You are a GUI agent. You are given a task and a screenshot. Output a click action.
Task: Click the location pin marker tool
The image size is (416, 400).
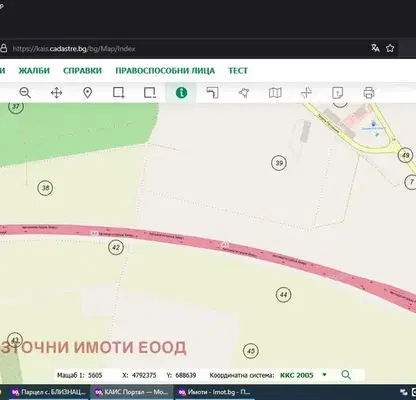(x=87, y=93)
